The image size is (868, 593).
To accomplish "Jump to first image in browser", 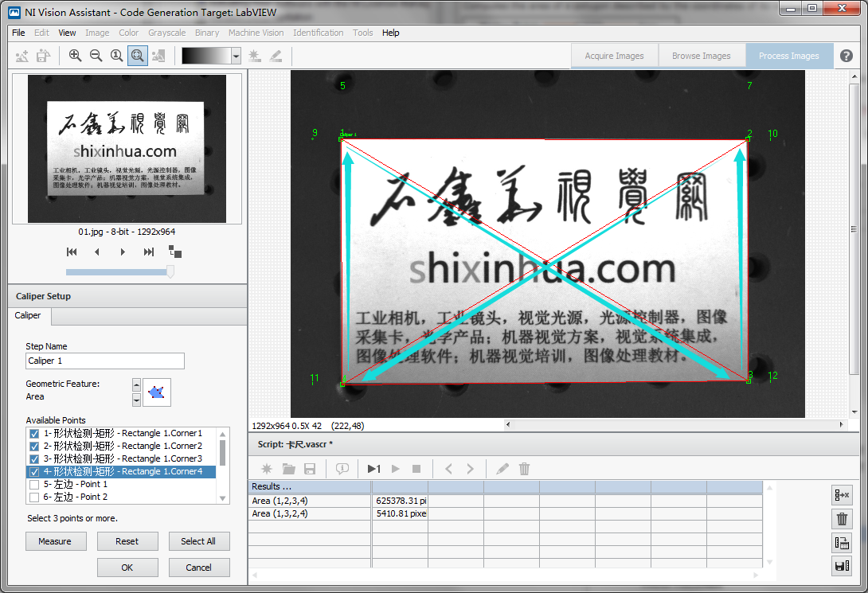I will 72,252.
